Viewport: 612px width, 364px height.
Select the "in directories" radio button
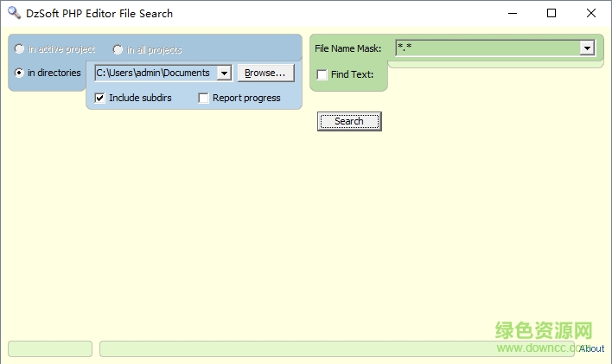[x=19, y=73]
